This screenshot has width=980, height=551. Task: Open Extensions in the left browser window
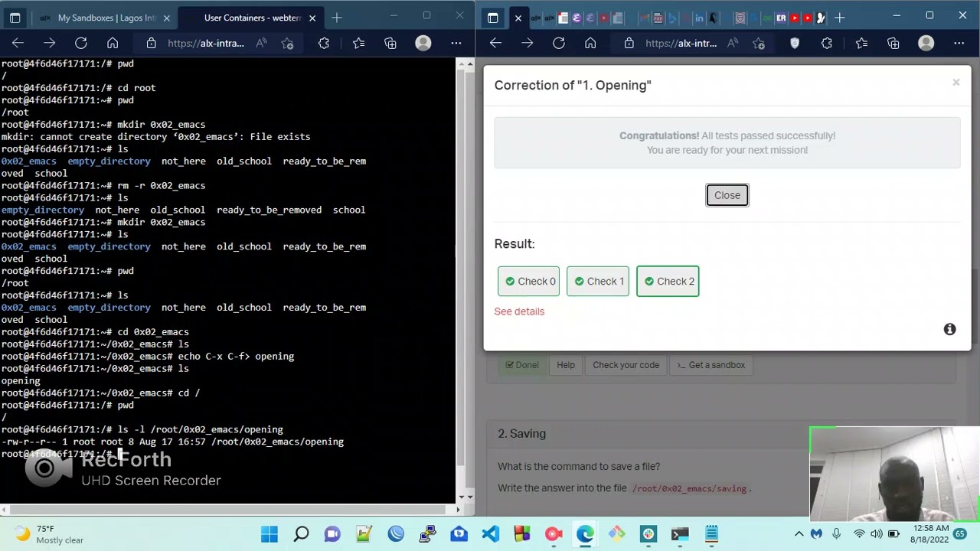tap(324, 44)
